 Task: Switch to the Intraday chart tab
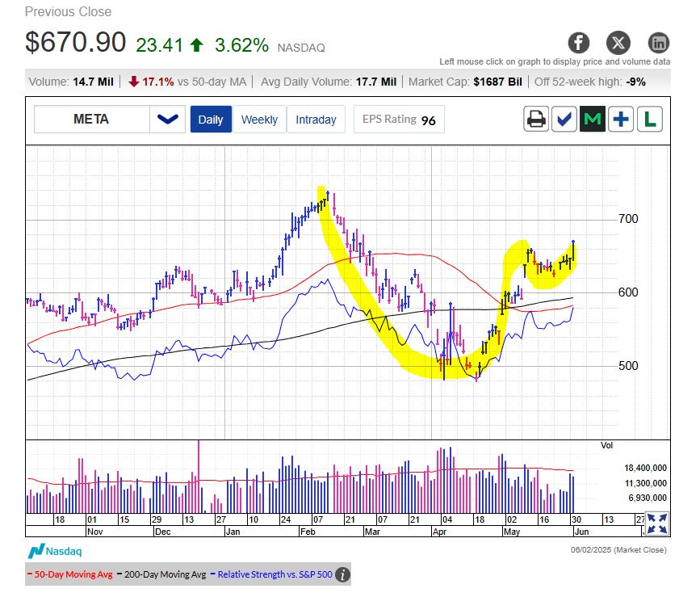[316, 120]
